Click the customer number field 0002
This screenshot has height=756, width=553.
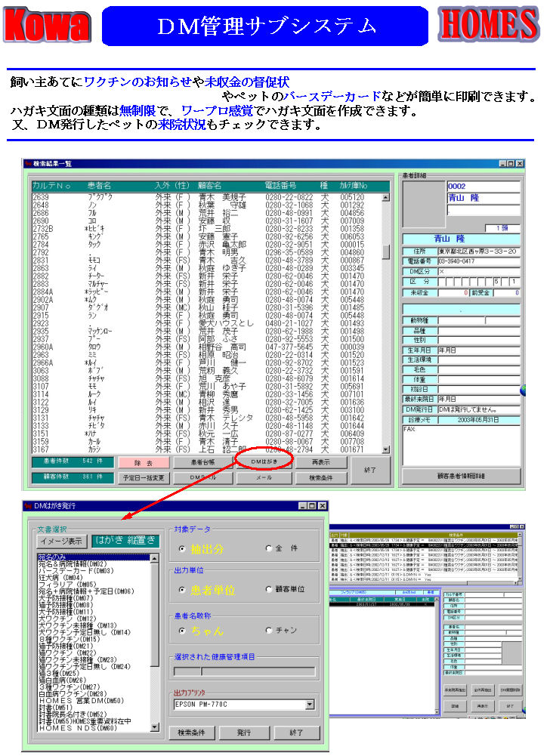click(483, 187)
